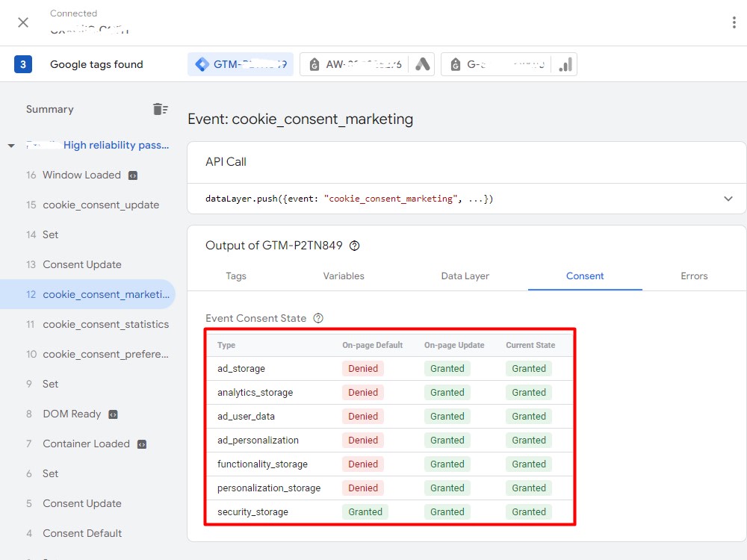Viewport: 747px width, 560px height.
Task: Switch to the Tags tab
Action: pos(236,276)
